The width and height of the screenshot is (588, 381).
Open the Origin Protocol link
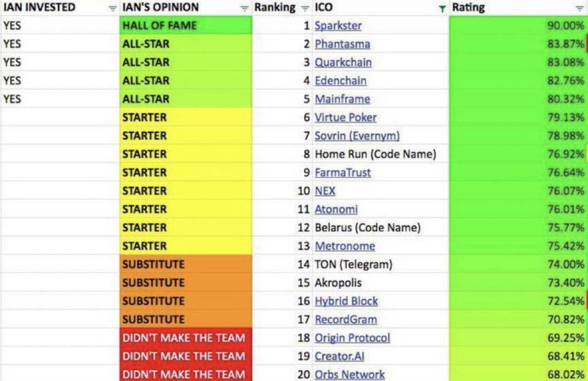pyautogui.click(x=352, y=338)
